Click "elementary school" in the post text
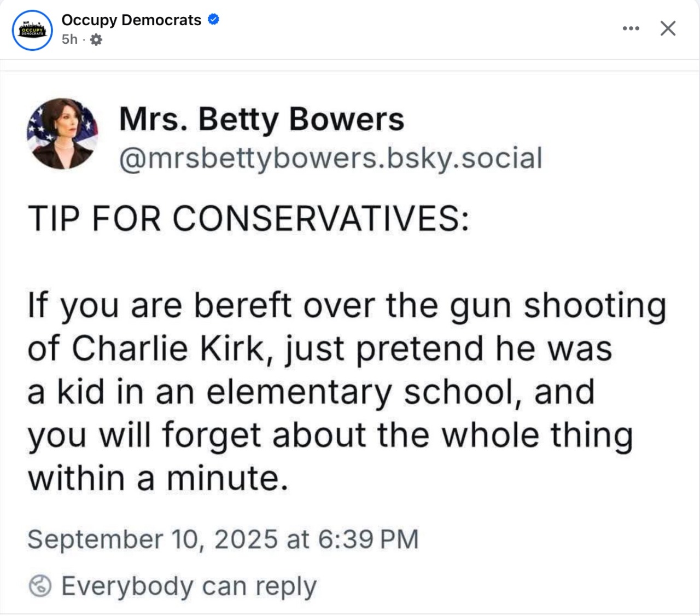This screenshot has width=700, height=616. click(361, 392)
